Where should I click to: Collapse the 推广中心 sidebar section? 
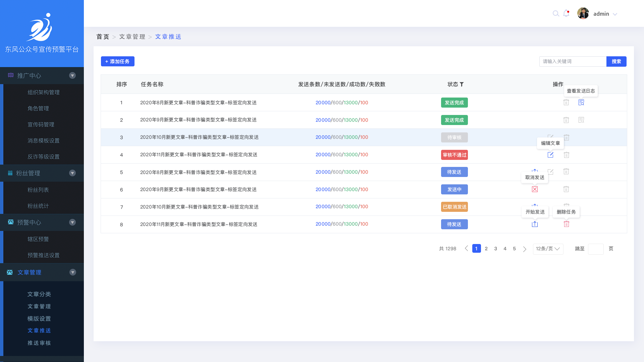72,76
